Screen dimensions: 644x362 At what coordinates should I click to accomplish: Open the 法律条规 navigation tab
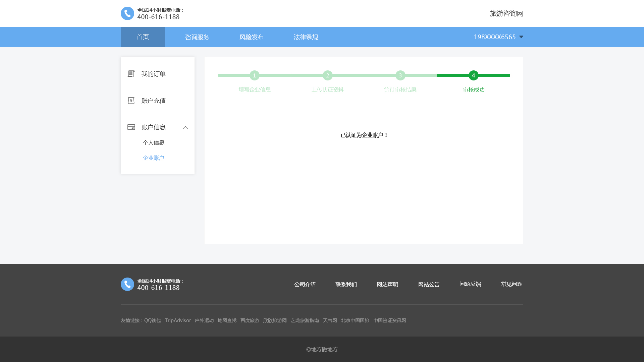tap(306, 37)
